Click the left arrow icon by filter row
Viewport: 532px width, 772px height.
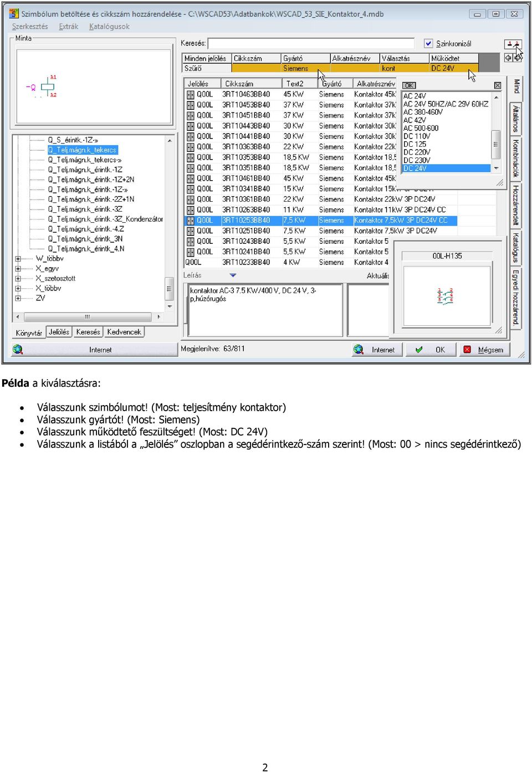[508, 58]
